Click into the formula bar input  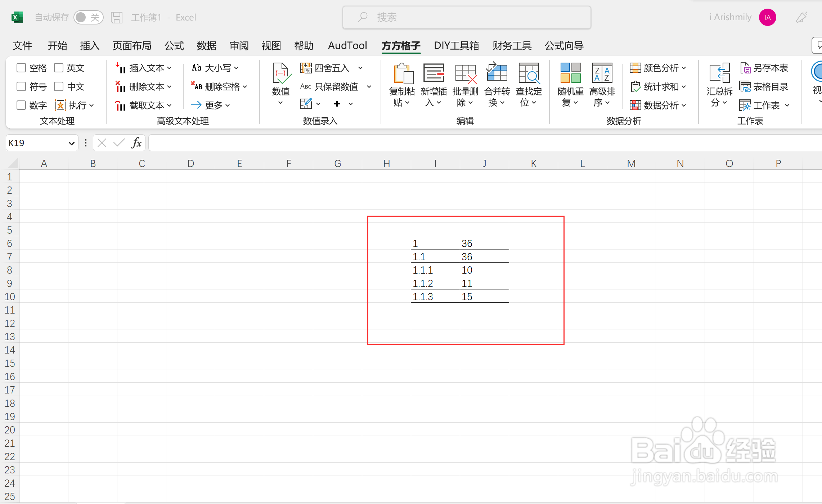pos(485,143)
